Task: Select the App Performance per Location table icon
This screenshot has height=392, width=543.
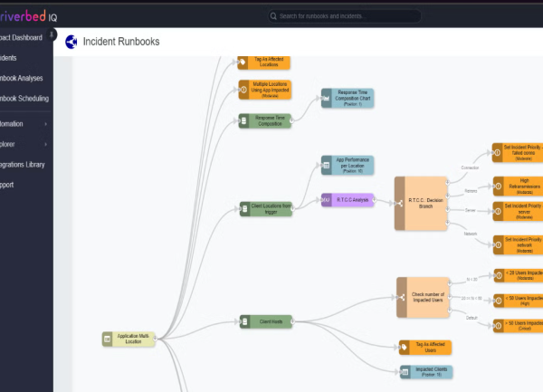Action: pos(326,166)
